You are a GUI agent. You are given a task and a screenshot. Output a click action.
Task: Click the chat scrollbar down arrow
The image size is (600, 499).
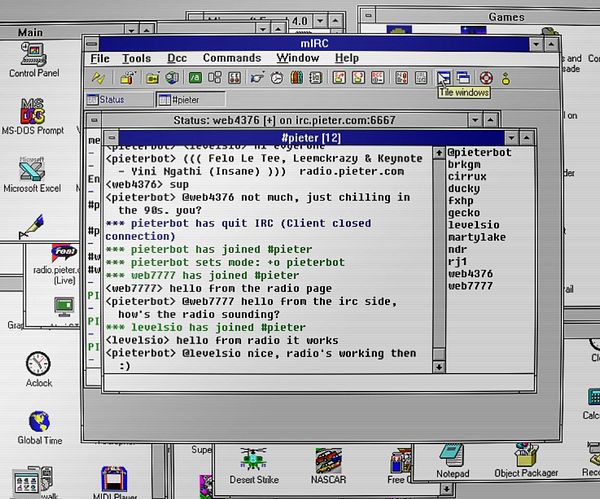439,367
